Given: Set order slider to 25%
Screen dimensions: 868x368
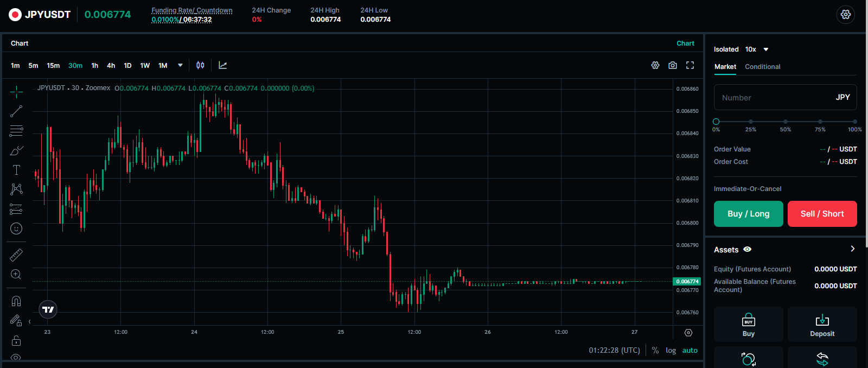Looking at the screenshot, I should 751,122.
